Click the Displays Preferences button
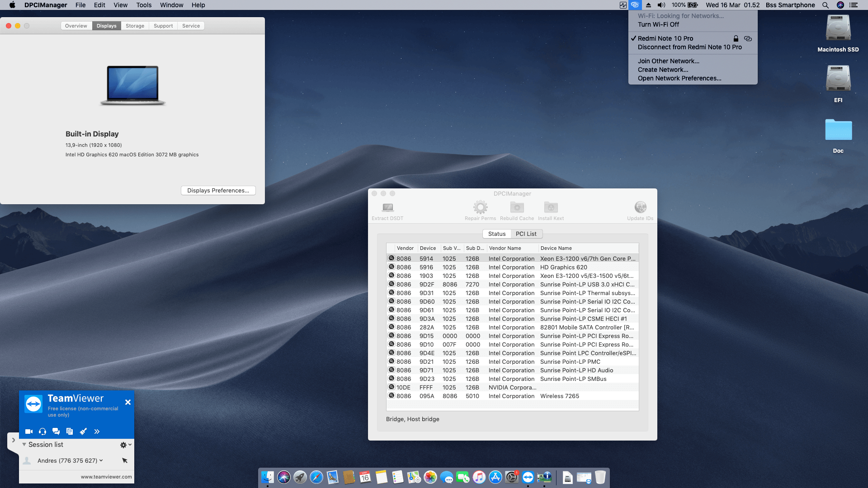868x488 pixels. [218, 190]
